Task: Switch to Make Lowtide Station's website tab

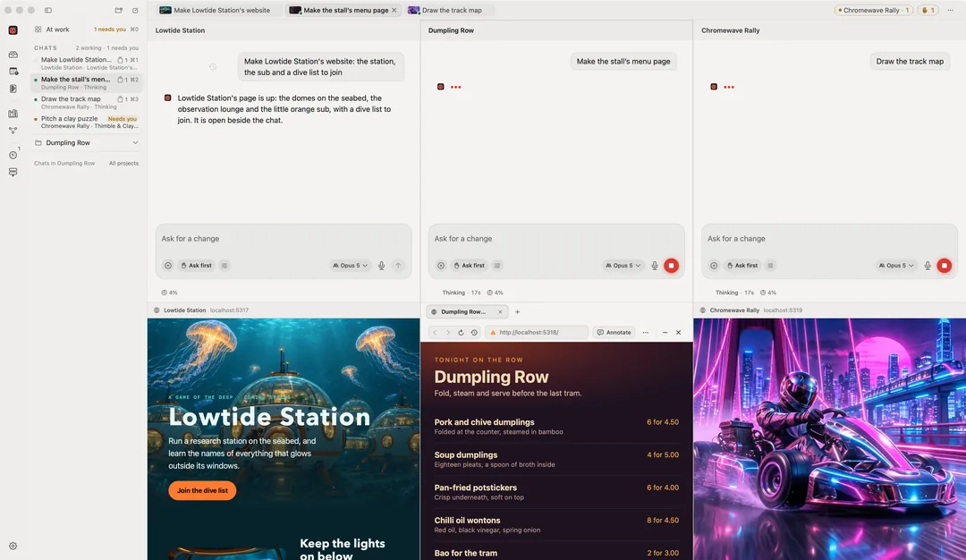Action: click(x=215, y=11)
